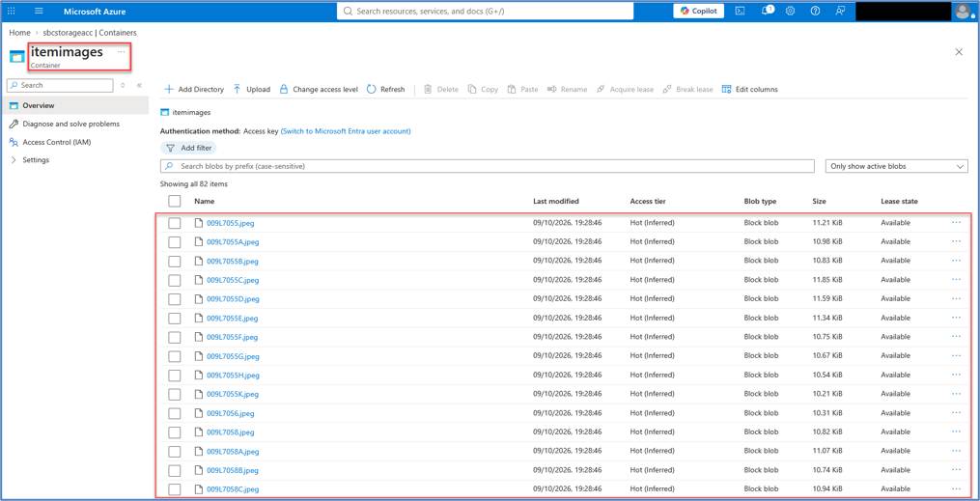Screen dimensions: 980x501
Task: Open blob 009L7055K.jpeg
Action: 233,394
